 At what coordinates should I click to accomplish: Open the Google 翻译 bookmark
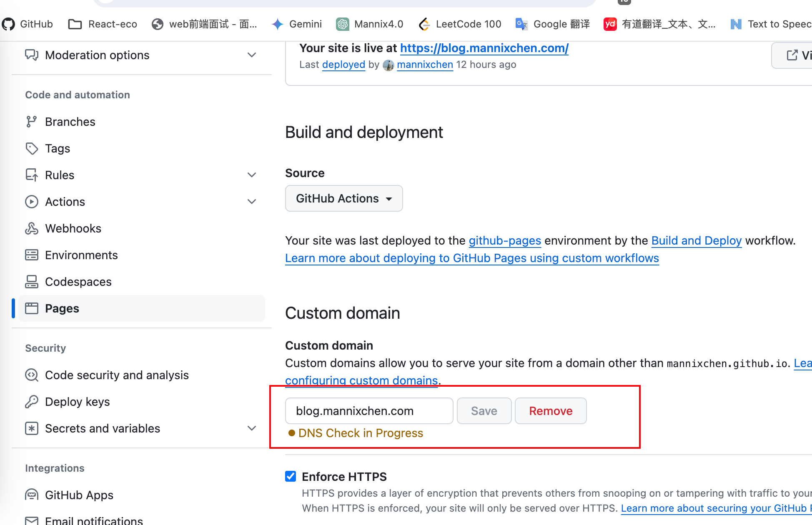point(553,24)
